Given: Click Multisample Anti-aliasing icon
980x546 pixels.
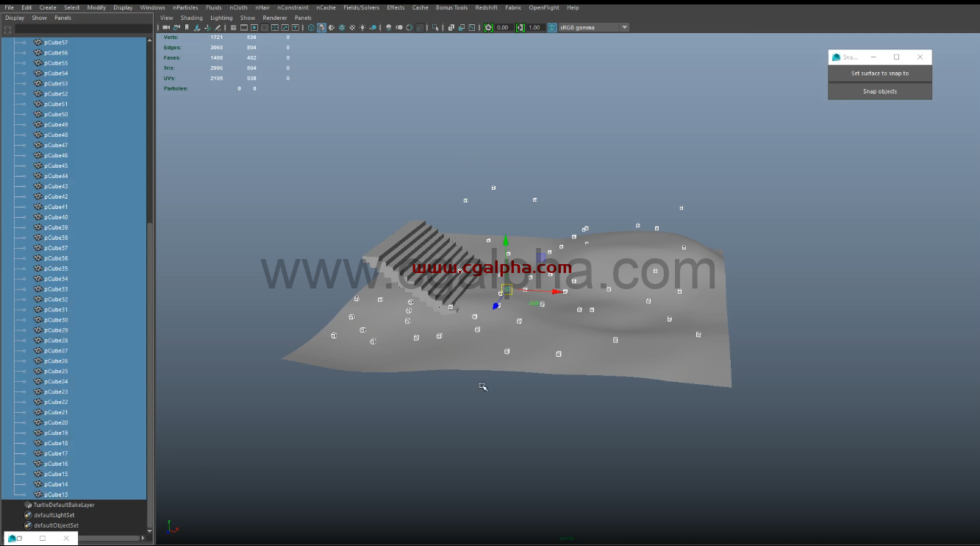Looking at the screenshot, I should tap(409, 27).
